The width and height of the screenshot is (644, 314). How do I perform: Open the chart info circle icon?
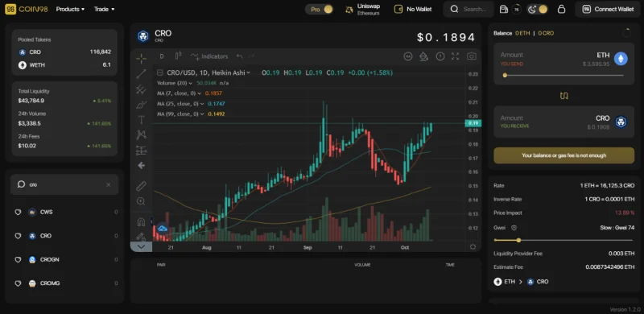click(440, 56)
